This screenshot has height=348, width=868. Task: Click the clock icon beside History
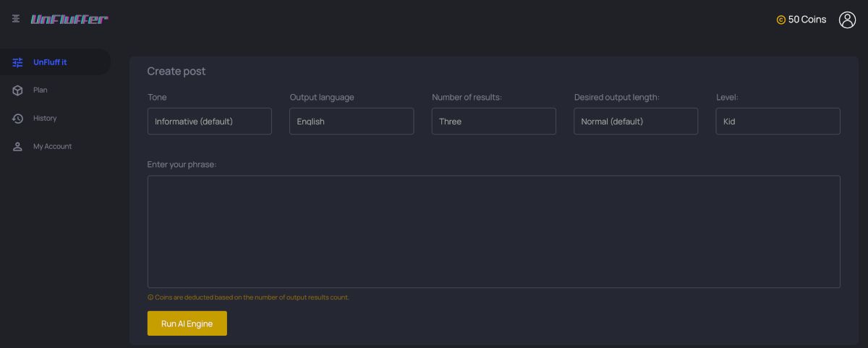click(x=18, y=119)
